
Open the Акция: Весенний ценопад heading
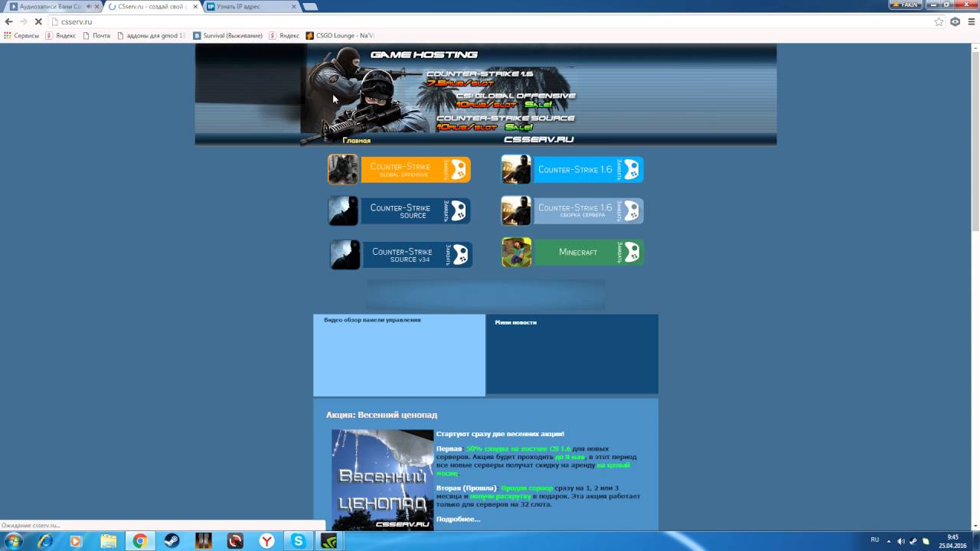tap(381, 415)
